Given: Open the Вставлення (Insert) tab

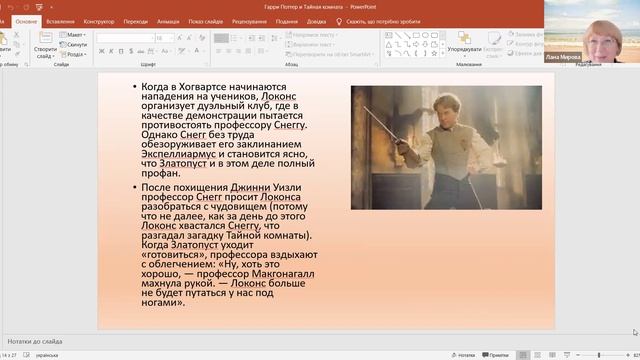Looking at the screenshot, I should tap(60, 22).
